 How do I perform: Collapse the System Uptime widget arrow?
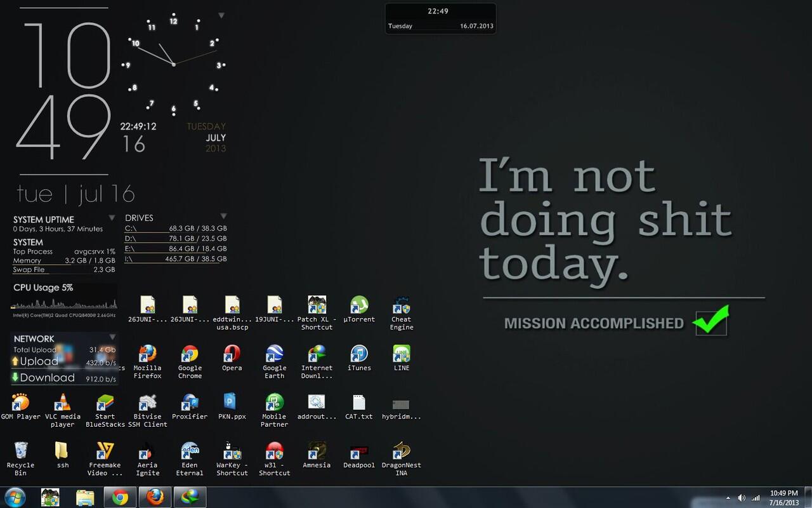pos(112,218)
